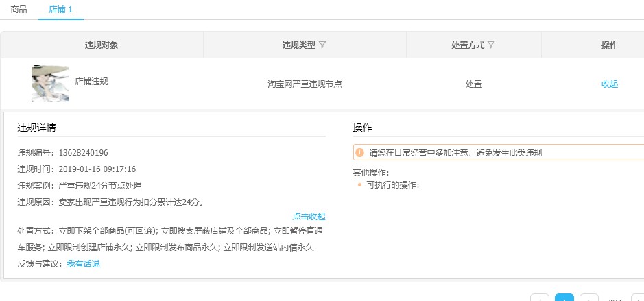The height and width of the screenshot is (301, 644).
Task: Go to the next page arrow
Action: click(x=589, y=299)
